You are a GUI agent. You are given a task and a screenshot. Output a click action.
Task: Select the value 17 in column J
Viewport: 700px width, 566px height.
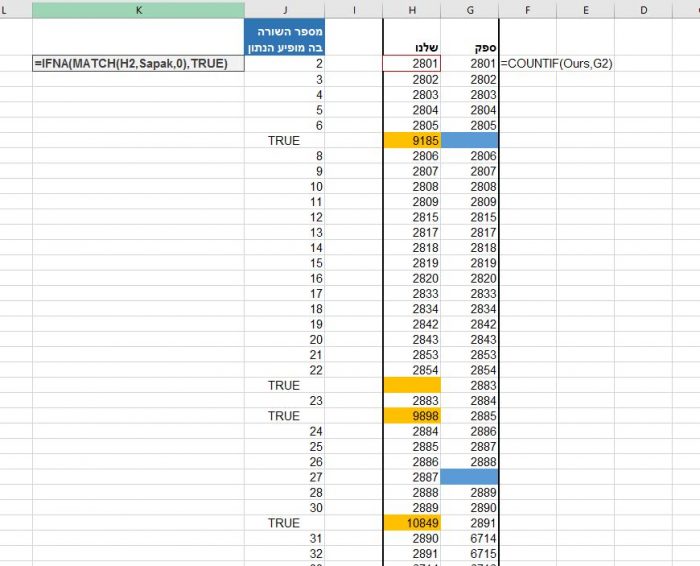click(x=284, y=294)
